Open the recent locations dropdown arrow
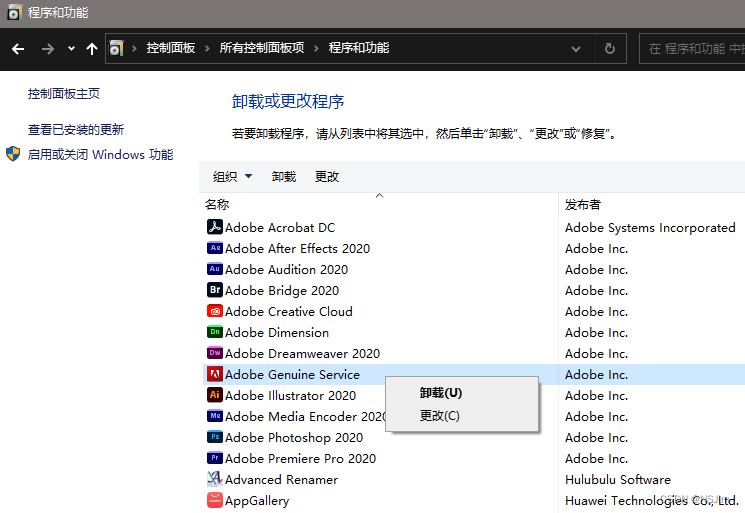This screenshot has height=513, width=745. tap(71, 48)
